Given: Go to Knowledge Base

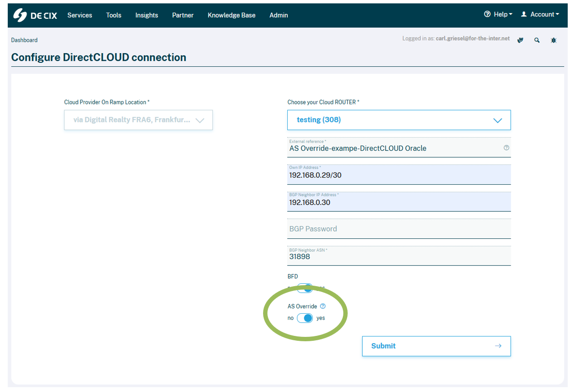Looking at the screenshot, I should [231, 15].
